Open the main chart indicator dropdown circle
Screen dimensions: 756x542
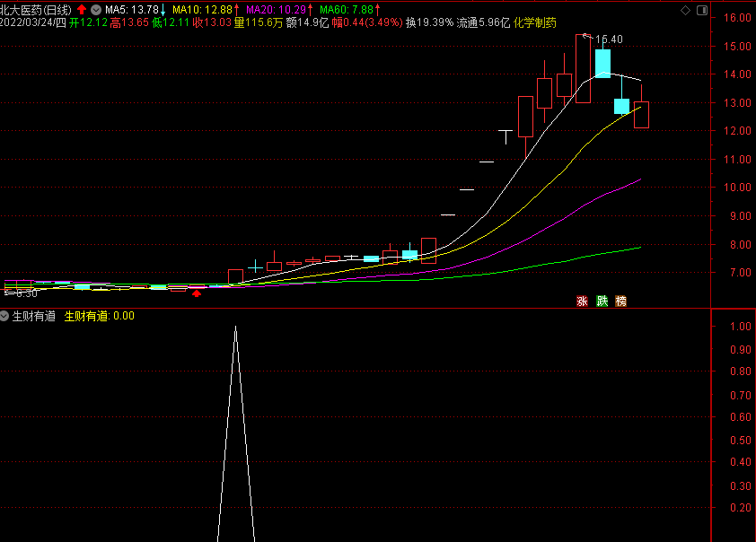[96, 10]
